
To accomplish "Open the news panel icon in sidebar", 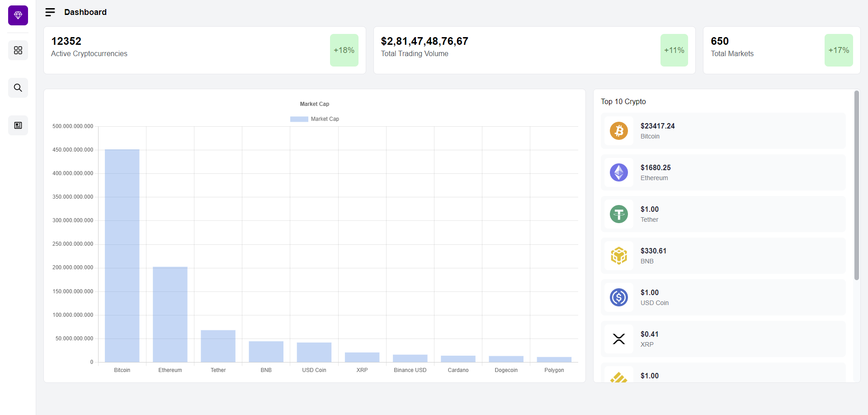I will (x=18, y=125).
